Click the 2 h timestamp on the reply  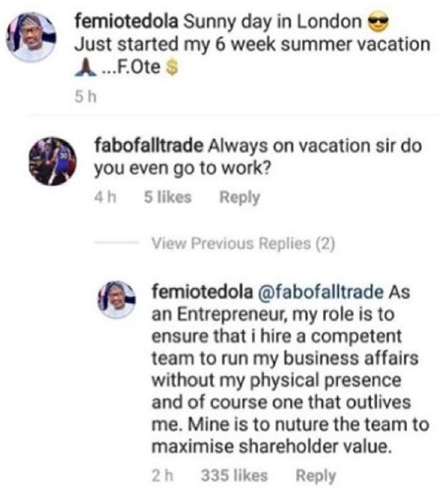[160, 477]
